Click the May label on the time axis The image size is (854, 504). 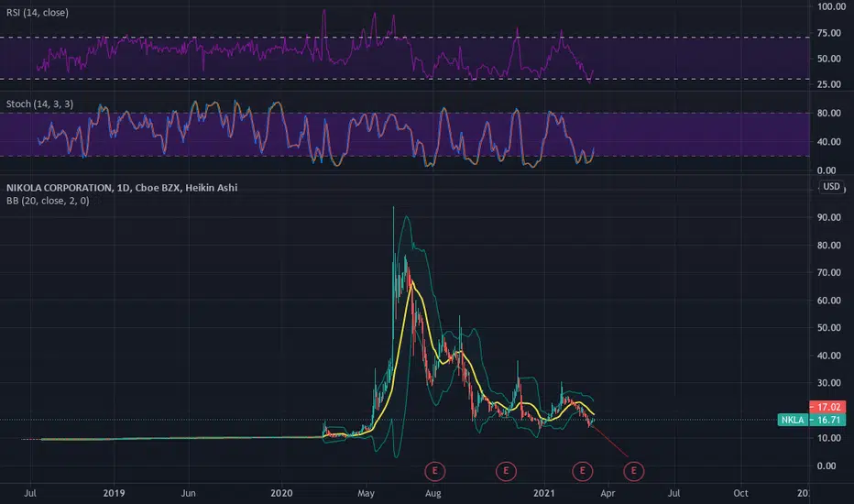coord(366,493)
